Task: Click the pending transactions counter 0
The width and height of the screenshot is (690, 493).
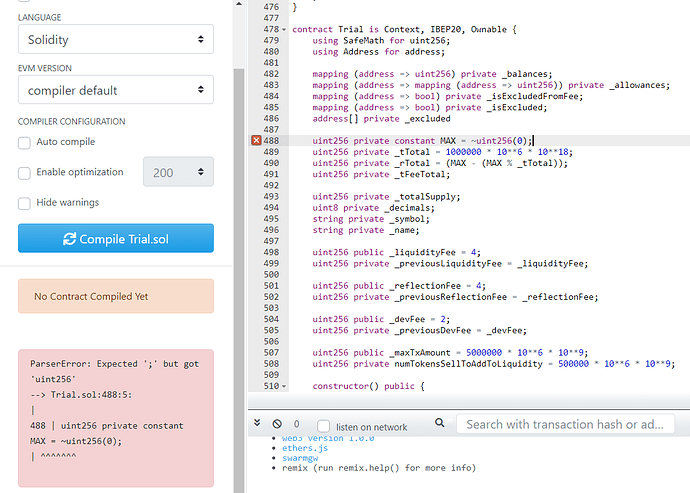Action: (297, 424)
